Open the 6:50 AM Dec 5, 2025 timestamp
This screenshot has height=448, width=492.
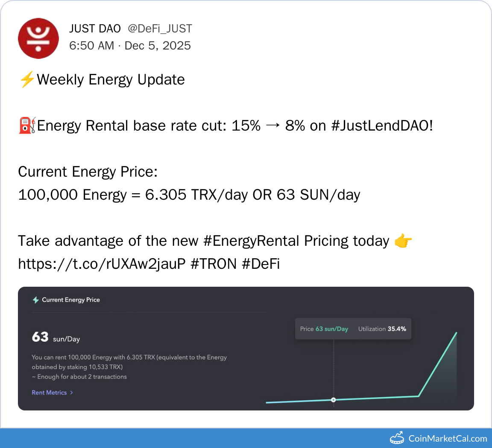130,46
